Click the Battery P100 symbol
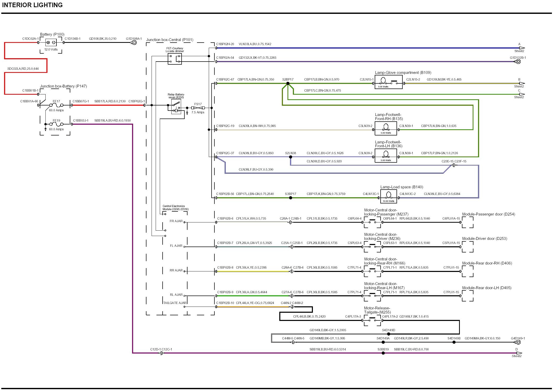This screenshot has width=555, height=392. [x=51, y=43]
